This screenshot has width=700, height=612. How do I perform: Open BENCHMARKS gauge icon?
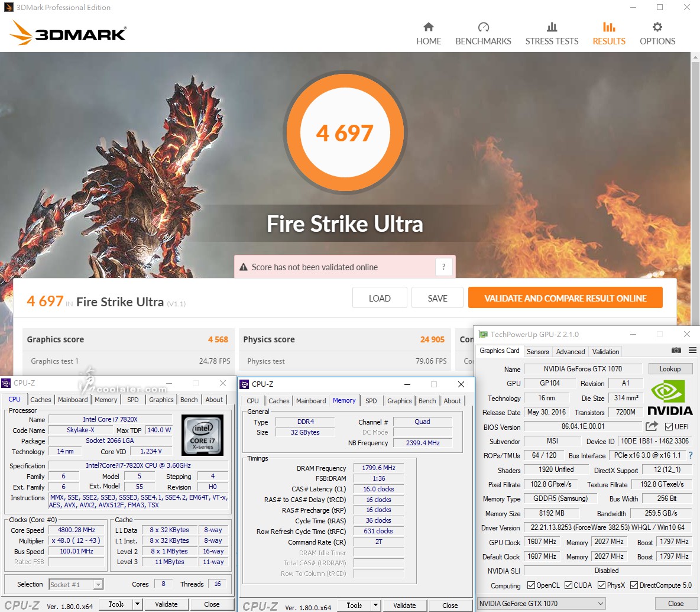click(484, 27)
